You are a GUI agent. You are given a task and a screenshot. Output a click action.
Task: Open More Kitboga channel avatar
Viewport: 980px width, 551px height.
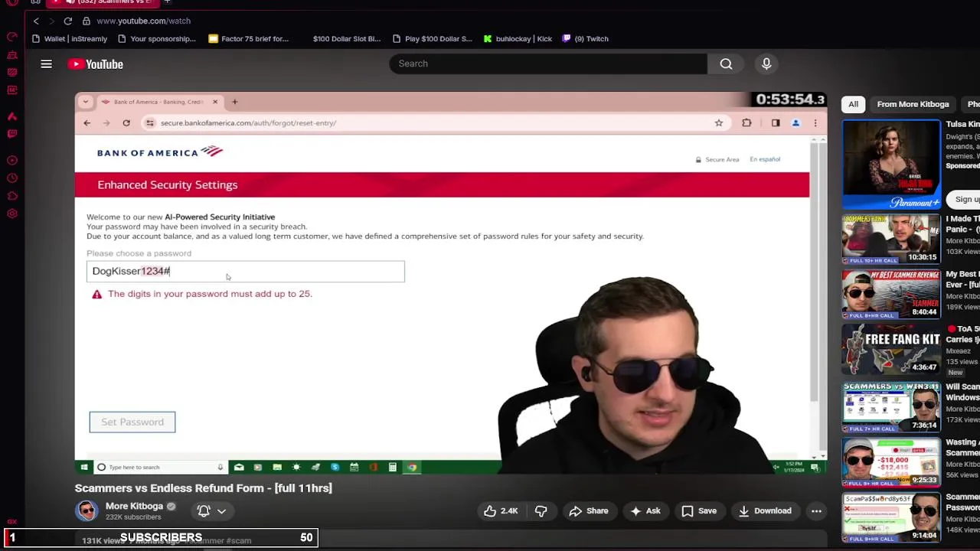pyautogui.click(x=87, y=510)
